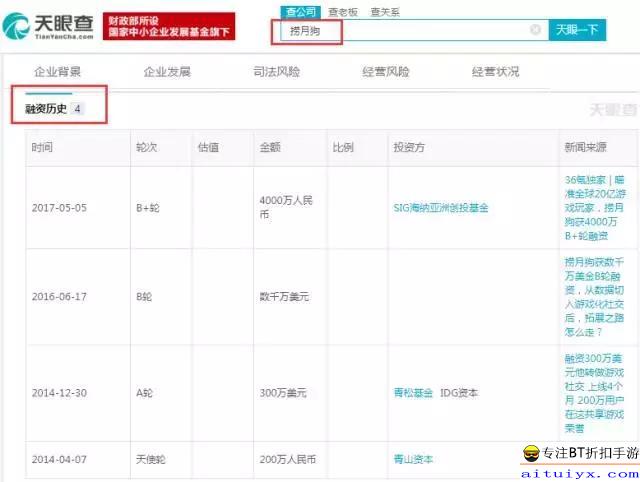Viewport: 640px width, 482px height.
Task: Open the 企业发展 section tab
Action: (x=167, y=72)
